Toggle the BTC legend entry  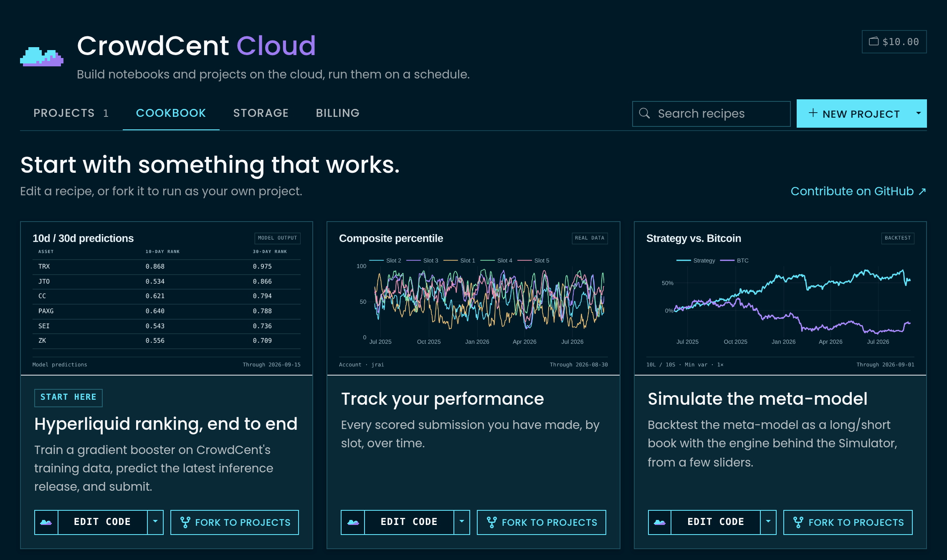[x=734, y=260]
